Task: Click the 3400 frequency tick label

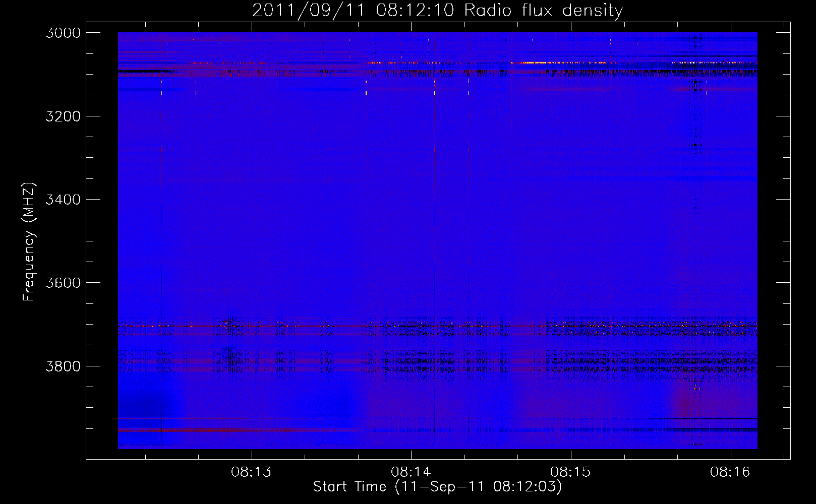Action: pyautogui.click(x=63, y=200)
